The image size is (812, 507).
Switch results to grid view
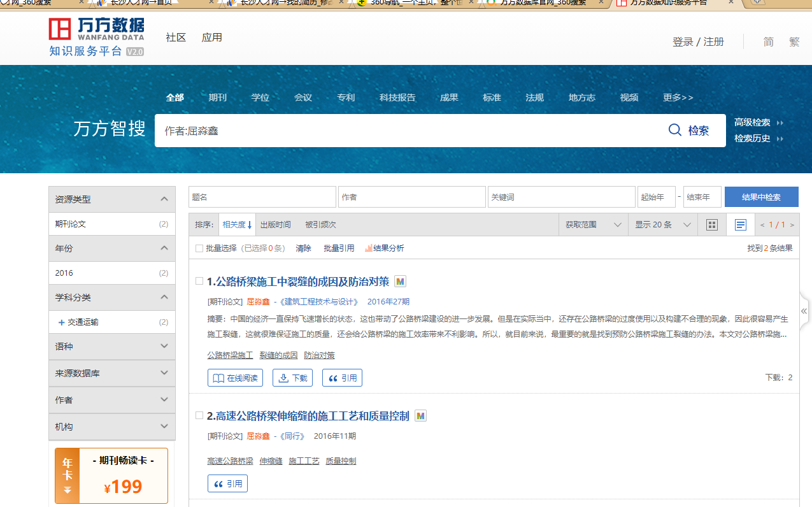(x=711, y=224)
